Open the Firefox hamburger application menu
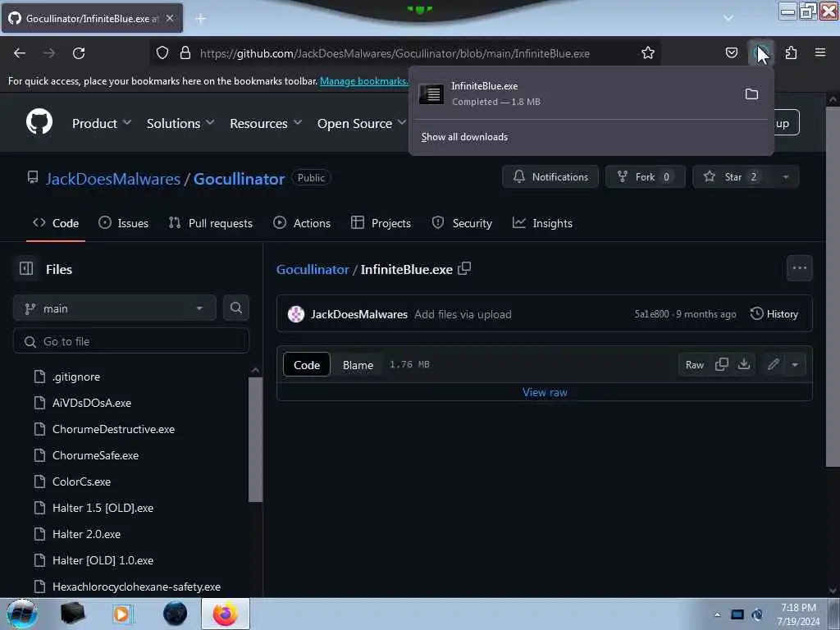 tap(819, 52)
